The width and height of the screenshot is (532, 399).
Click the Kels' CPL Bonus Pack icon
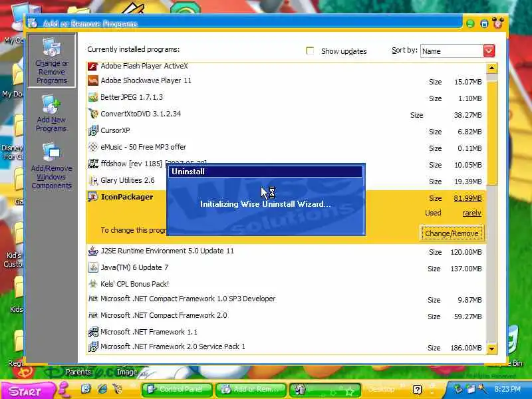(x=93, y=284)
